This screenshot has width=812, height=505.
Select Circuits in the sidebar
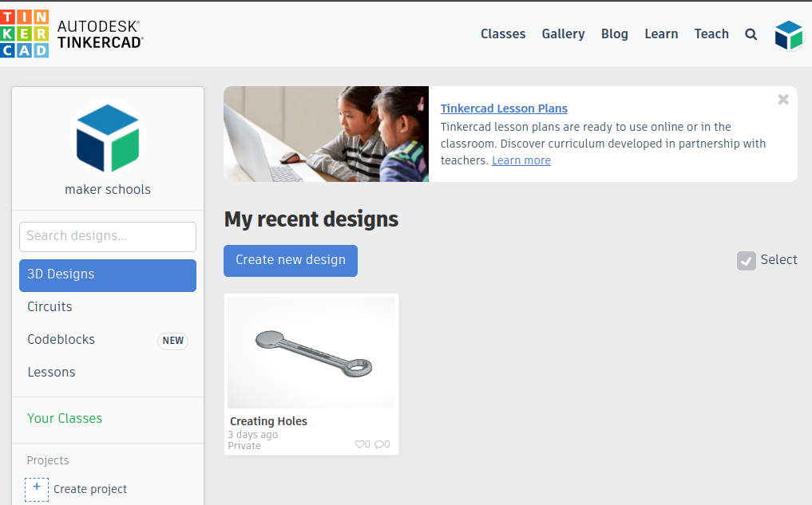[x=50, y=307]
